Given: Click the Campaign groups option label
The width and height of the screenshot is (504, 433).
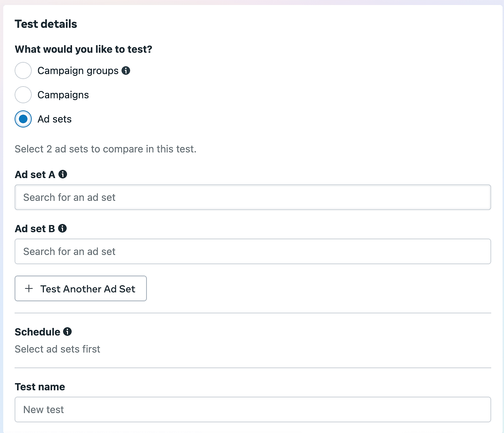Looking at the screenshot, I should (x=78, y=71).
